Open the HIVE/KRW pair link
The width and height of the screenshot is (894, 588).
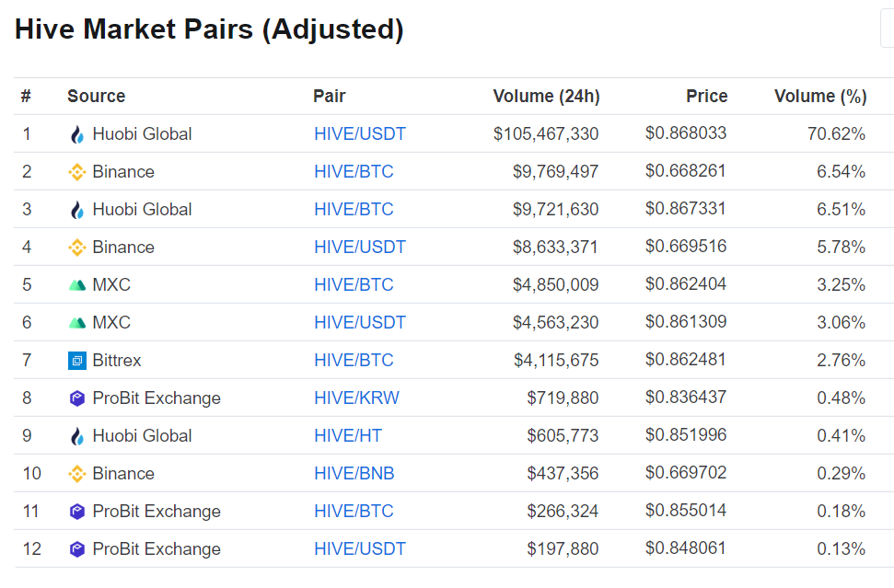(x=356, y=398)
